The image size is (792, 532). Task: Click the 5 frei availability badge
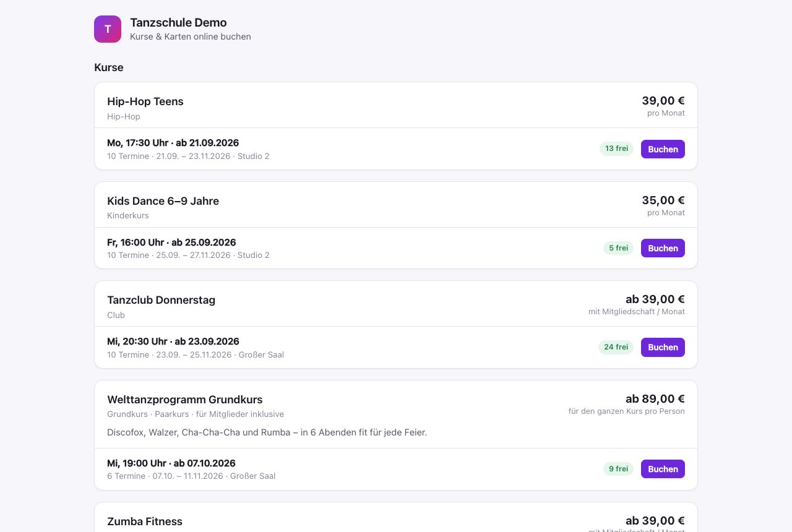(618, 248)
